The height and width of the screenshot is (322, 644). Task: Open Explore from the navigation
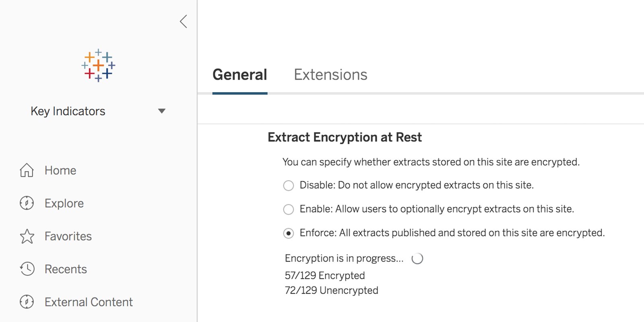[x=64, y=203]
